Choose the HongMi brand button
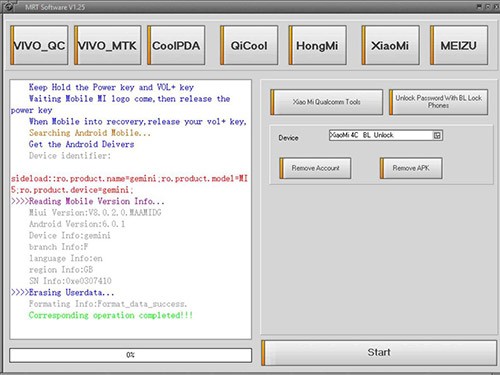The width and height of the screenshot is (500, 375). (317, 45)
